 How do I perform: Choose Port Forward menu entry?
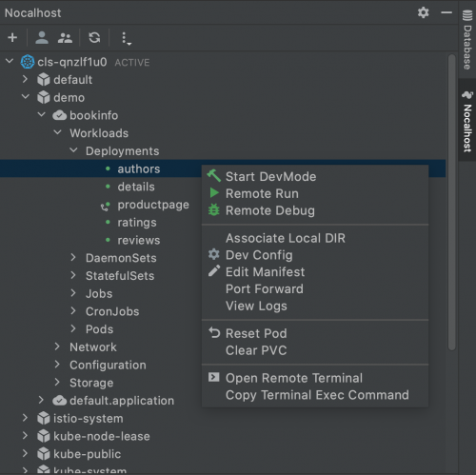pos(315,288)
